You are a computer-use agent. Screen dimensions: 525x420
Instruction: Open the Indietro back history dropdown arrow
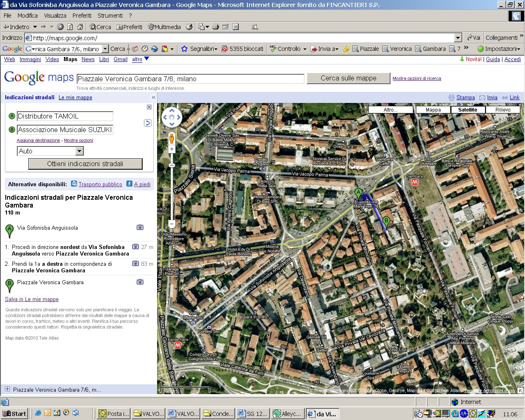35,27
